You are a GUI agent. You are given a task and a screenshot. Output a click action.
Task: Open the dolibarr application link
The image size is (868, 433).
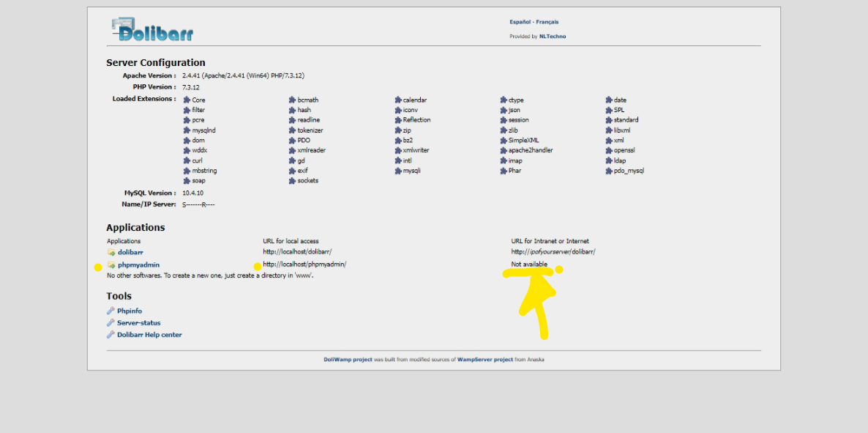click(130, 252)
